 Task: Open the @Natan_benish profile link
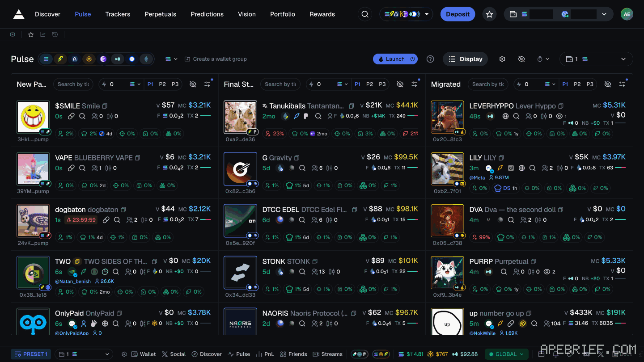point(73,282)
